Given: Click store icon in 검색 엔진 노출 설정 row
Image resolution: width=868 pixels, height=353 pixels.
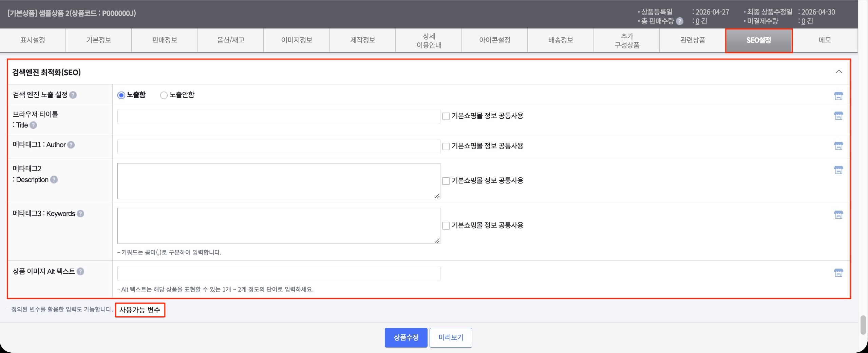Looking at the screenshot, I should [838, 96].
